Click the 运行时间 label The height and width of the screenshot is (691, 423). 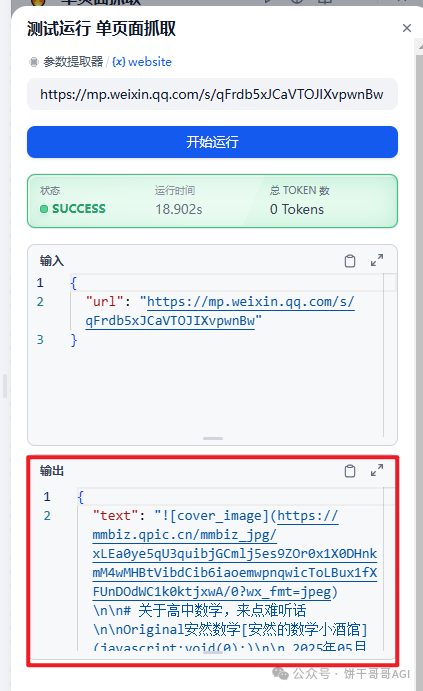[x=174, y=190]
